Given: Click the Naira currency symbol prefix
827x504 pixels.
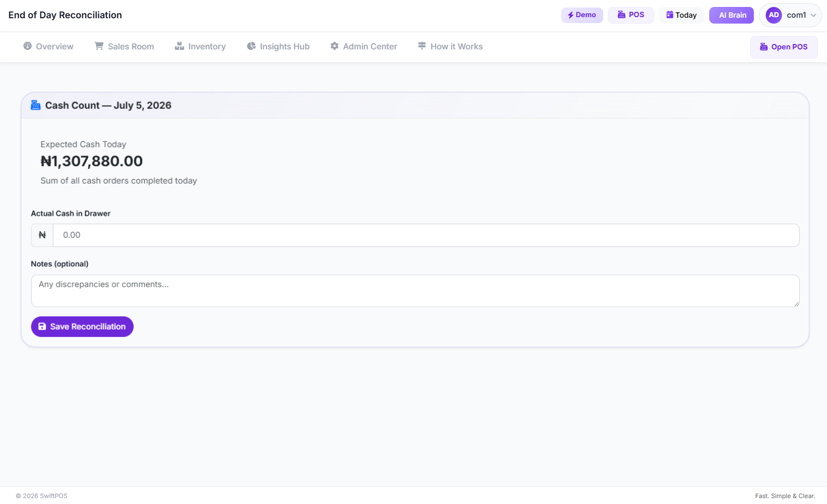Looking at the screenshot, I should pyautogui.click(x=42, y=235).
